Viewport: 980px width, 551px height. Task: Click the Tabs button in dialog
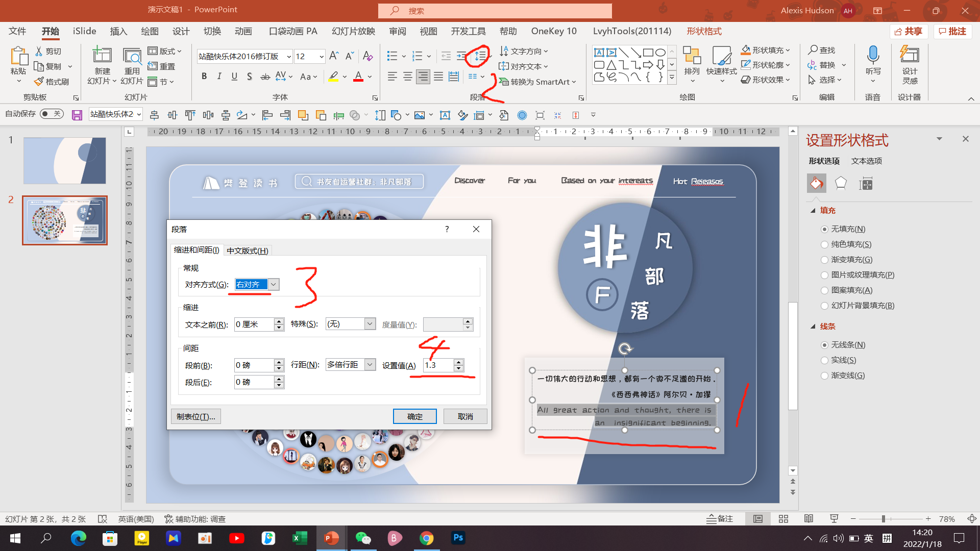196,416
